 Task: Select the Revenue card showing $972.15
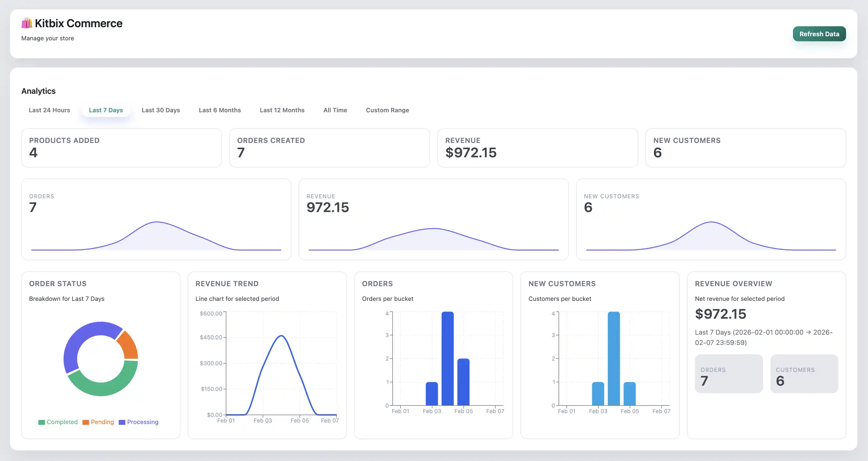537,148
